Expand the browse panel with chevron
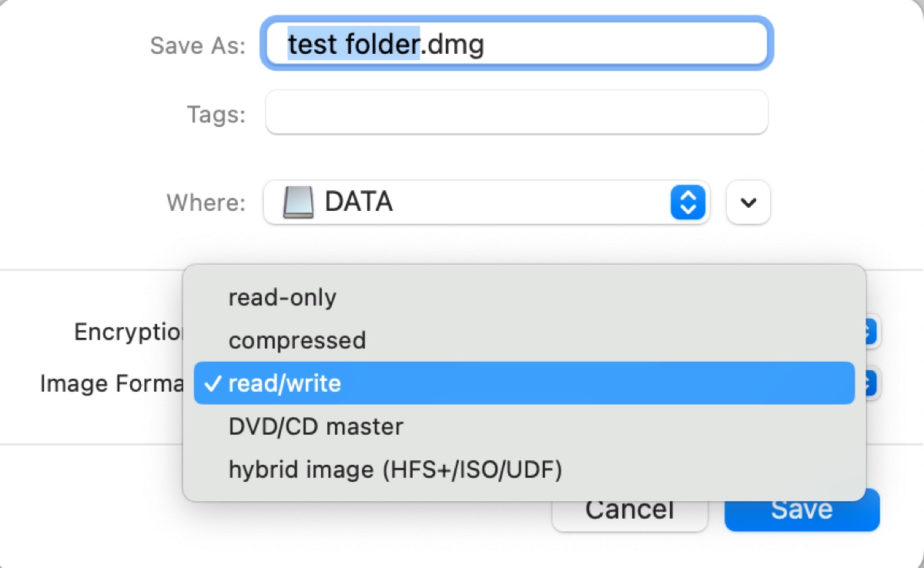The width and height of the screenshot is (924, 568). [748, 202]
